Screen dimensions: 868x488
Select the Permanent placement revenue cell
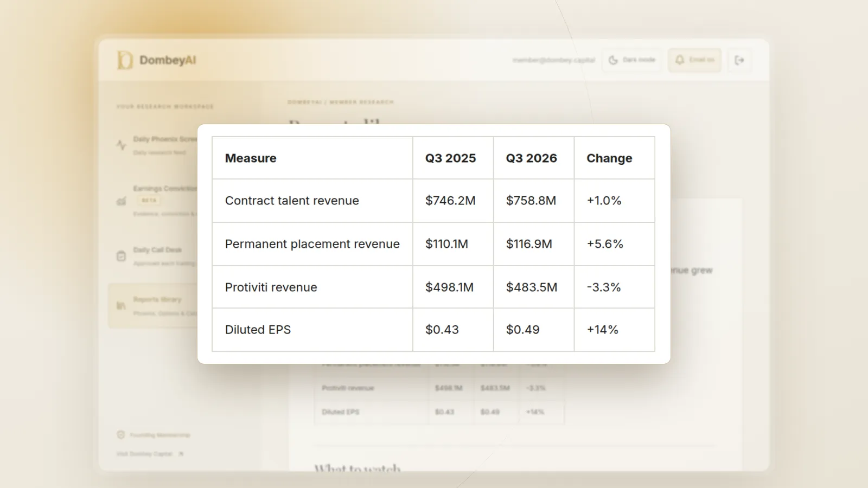click(x=312, y=244)
